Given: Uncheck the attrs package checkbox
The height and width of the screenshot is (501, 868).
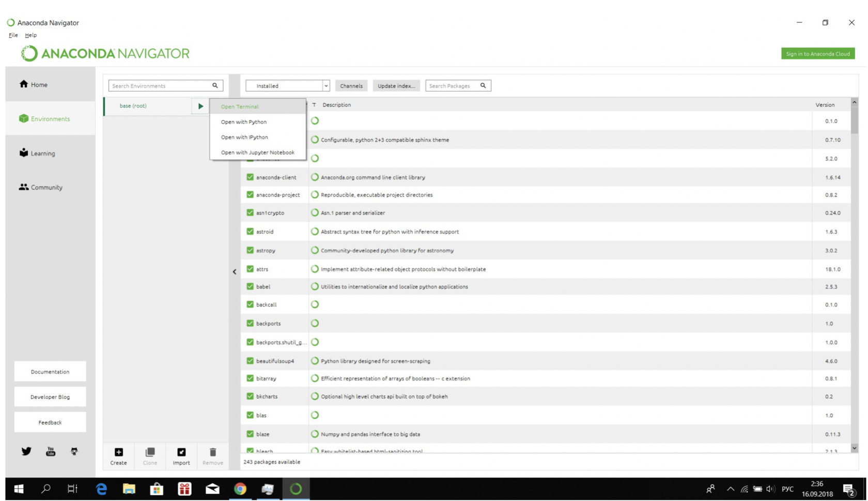Looking at the screenshot, I should [x=250, y=269].
